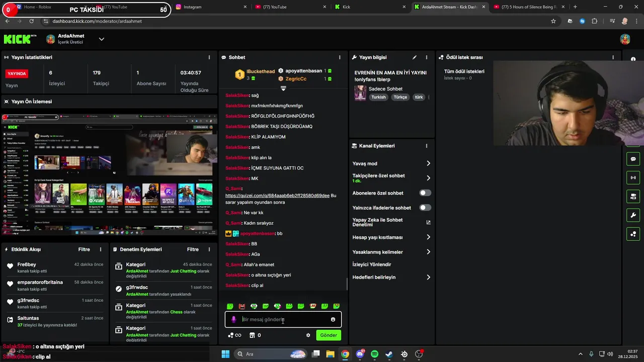Reload the page with the refresh button
This screenshot has height=362, width=644.
point(32,21)
